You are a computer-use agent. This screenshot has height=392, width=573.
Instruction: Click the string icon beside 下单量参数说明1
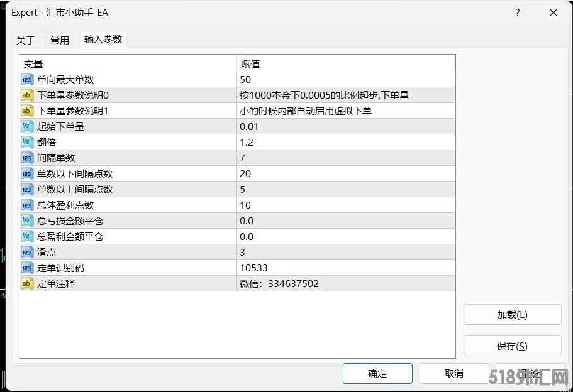click(x=27, y=111)
